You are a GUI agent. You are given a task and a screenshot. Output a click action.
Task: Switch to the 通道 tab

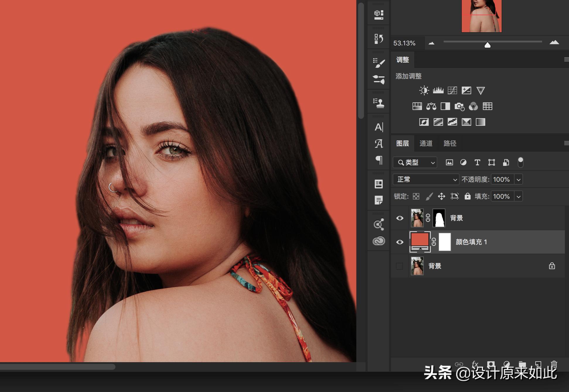[x=426, y=143]
